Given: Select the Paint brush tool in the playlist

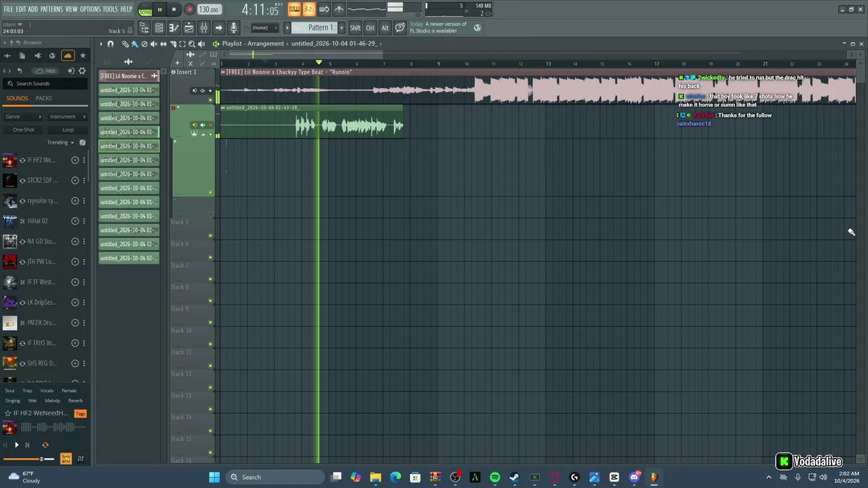Looking at the screenshot, I should coord(134,44).
